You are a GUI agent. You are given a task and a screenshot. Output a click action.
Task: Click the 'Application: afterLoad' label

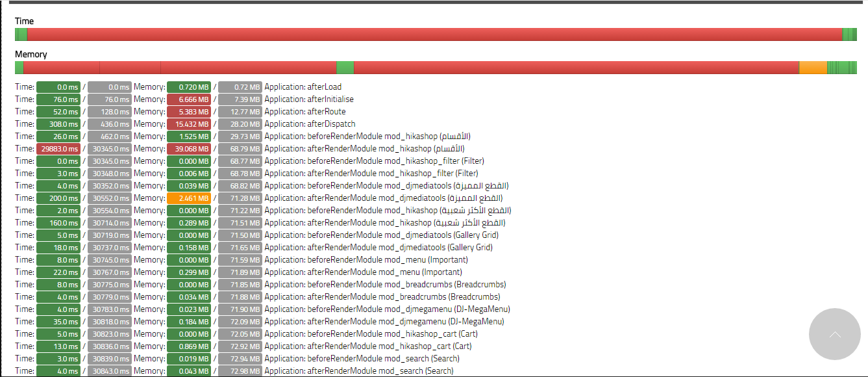pyautogui.click(x=303, y=87)
